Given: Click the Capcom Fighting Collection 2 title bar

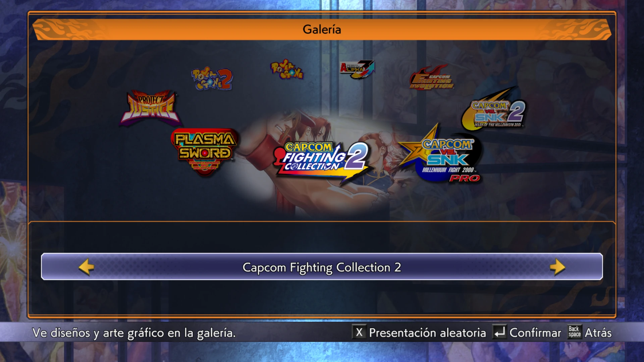Looking at the screenshot, I should [322, 267].
